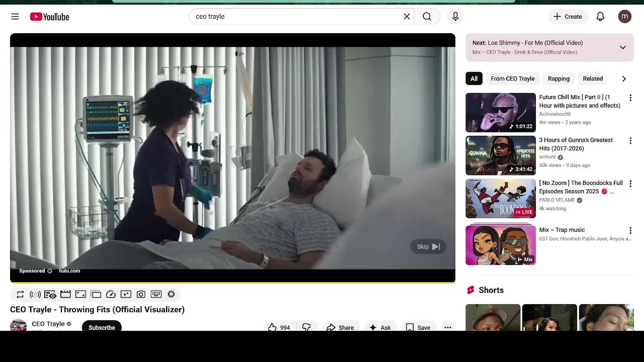The image size is (644, 362).
Task: Open the Create menu
Action: 568,17
